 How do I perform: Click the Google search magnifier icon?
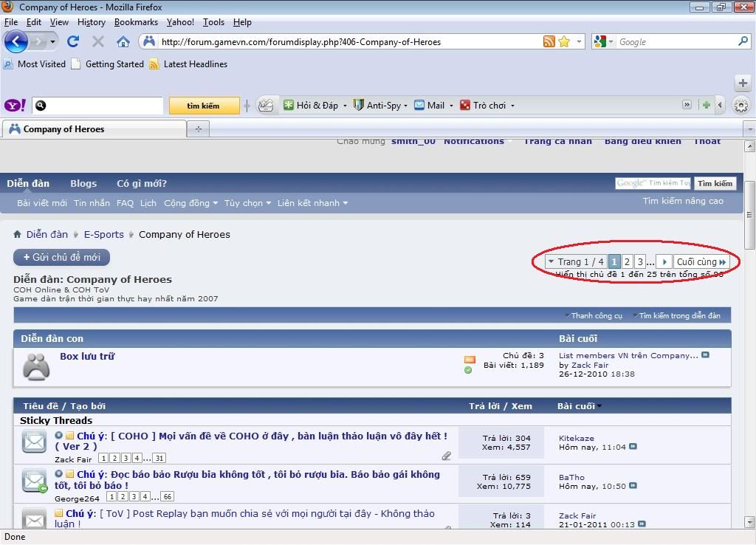click(x=743, y=41)
